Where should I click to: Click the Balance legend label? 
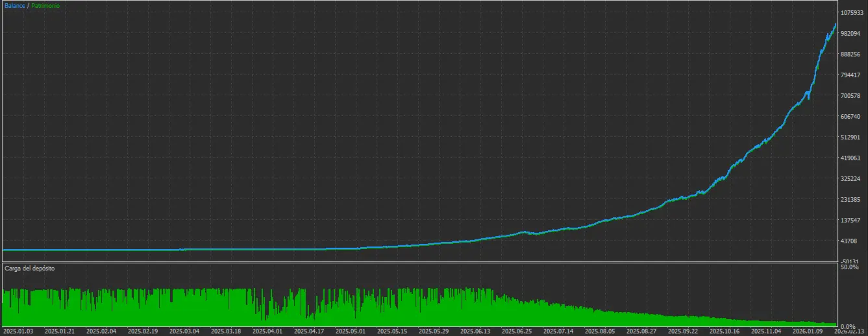[x=15, y=5]
